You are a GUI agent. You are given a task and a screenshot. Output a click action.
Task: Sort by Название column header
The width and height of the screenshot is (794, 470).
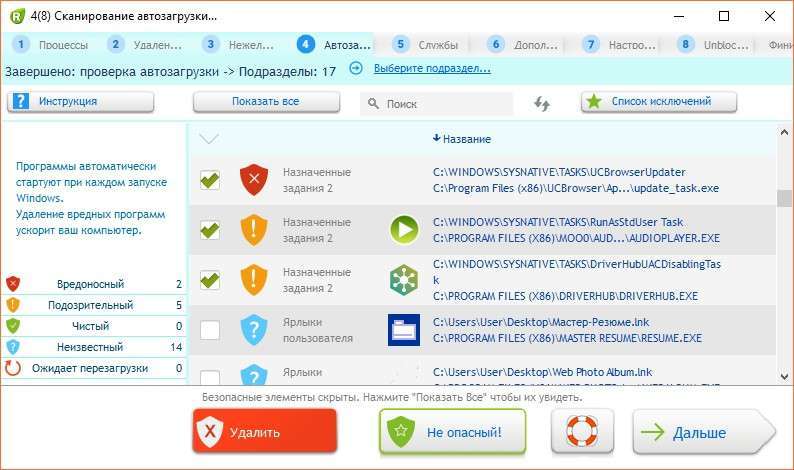462,139
